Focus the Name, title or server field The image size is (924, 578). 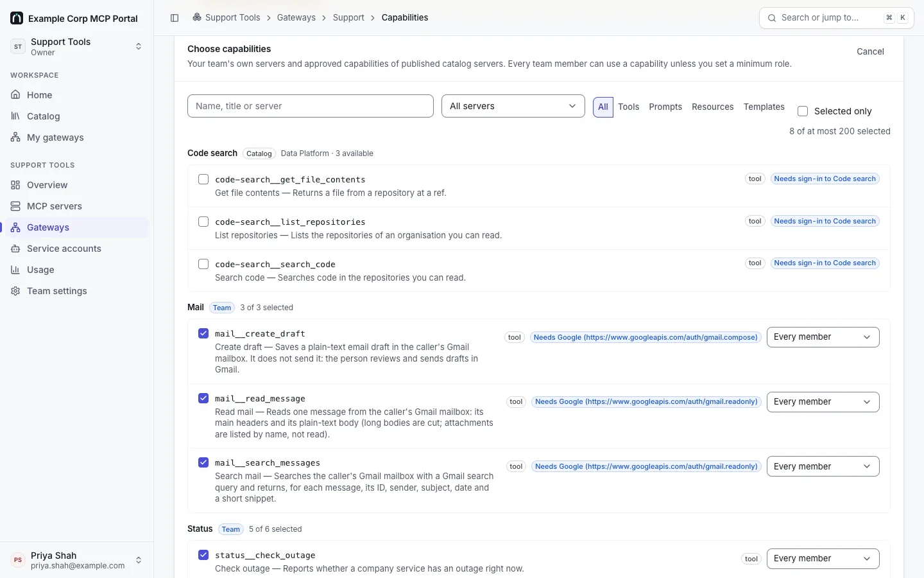coord(311,106)
